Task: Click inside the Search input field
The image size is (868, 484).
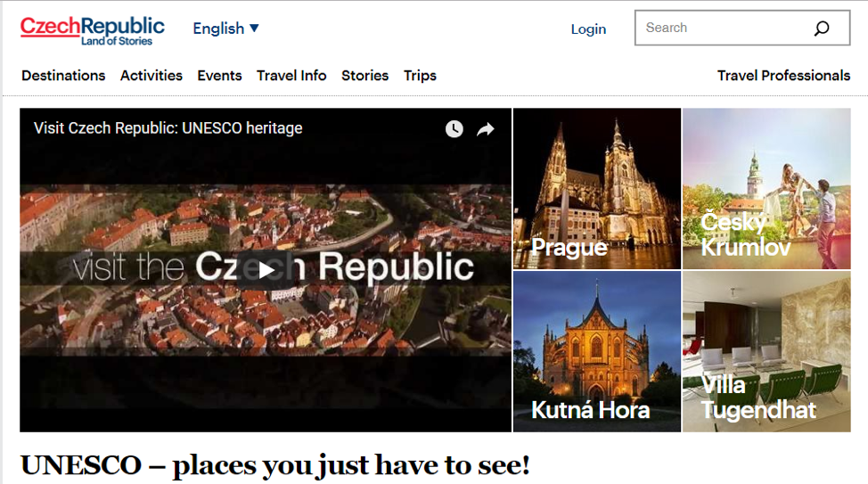Action: [725, 28]
